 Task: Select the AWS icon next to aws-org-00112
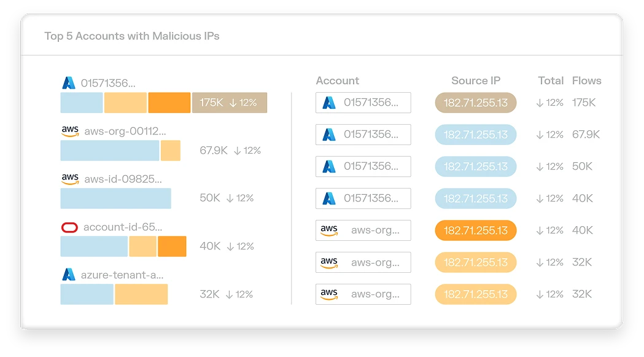[71, 131]
